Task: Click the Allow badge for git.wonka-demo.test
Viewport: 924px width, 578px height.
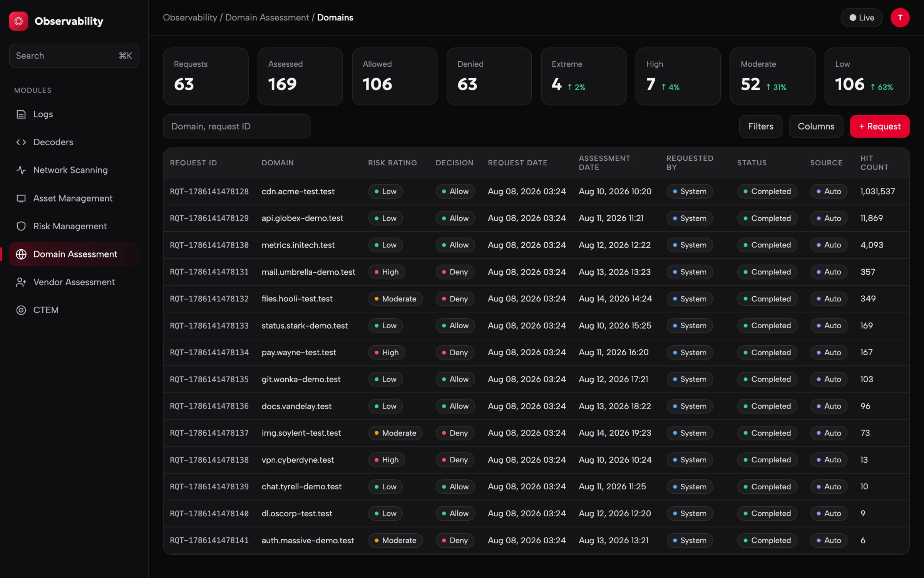Action: 455,380
